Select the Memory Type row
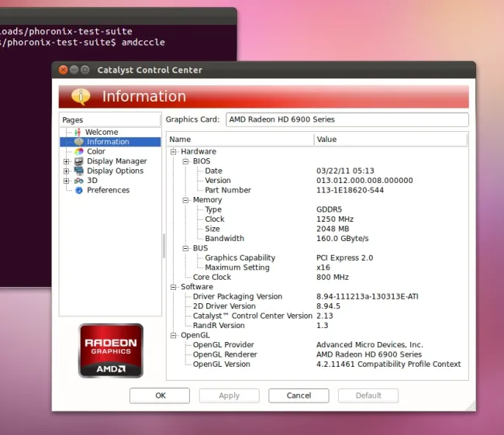The image size is (504, 435). (x=317, y=209)
